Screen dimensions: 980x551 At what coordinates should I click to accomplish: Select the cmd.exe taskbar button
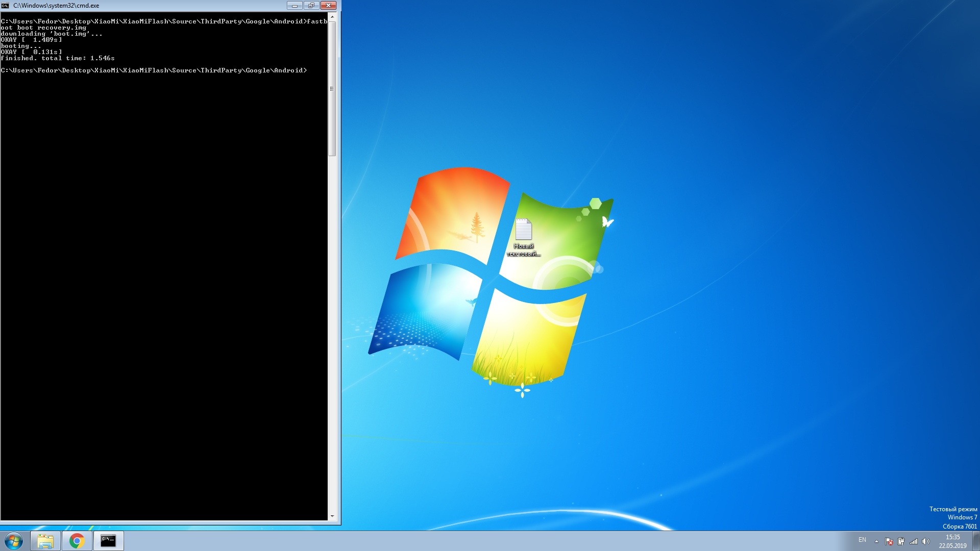pos(108,541)
